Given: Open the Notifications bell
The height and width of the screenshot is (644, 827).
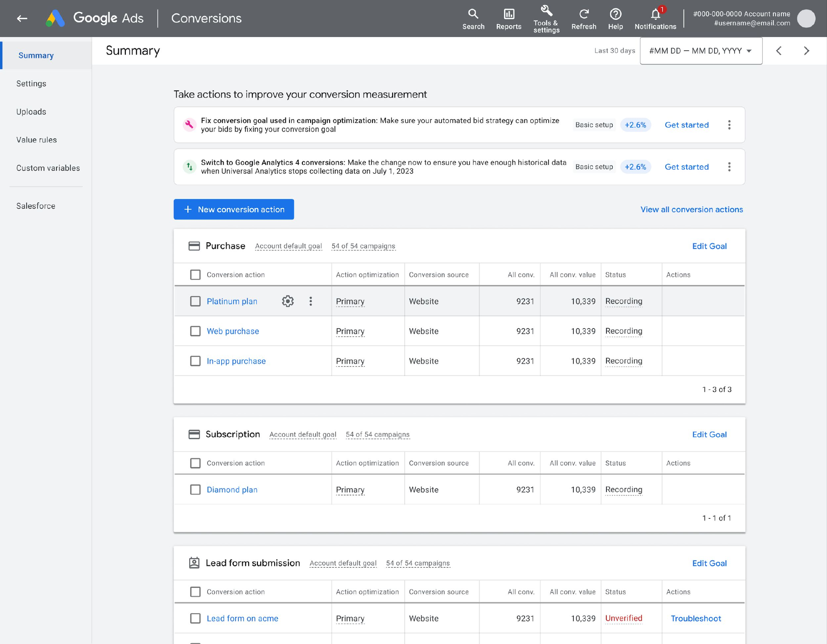Looking at the screenshot, I should 655,19.
